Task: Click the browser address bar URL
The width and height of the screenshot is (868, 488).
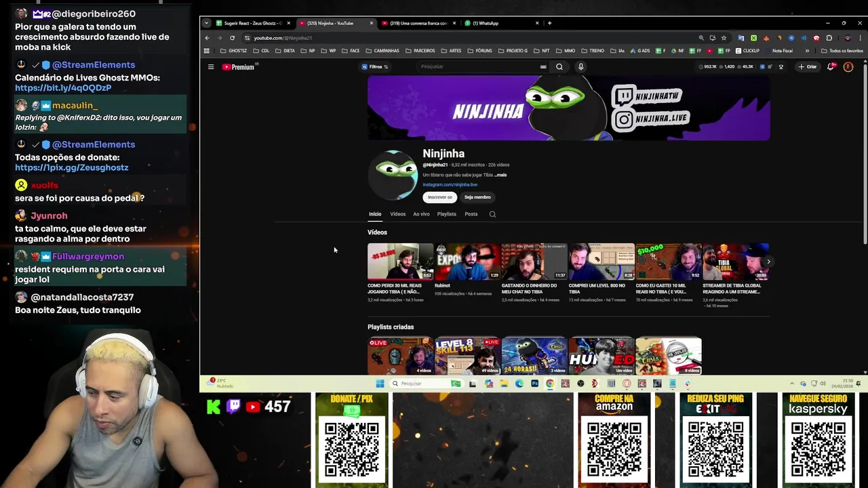Action: click(283, 38)
